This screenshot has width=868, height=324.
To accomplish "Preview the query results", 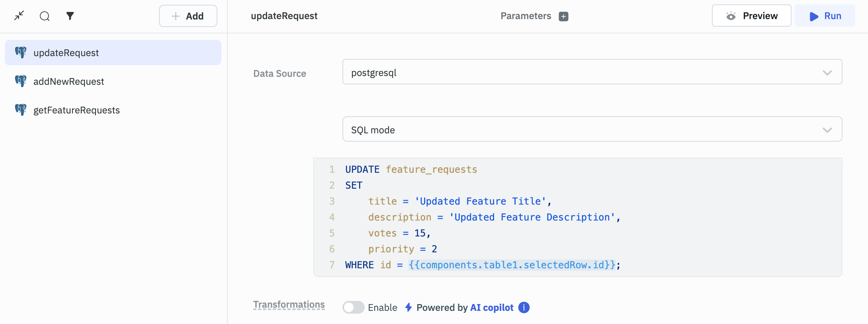I will click(x=751, y=16).
